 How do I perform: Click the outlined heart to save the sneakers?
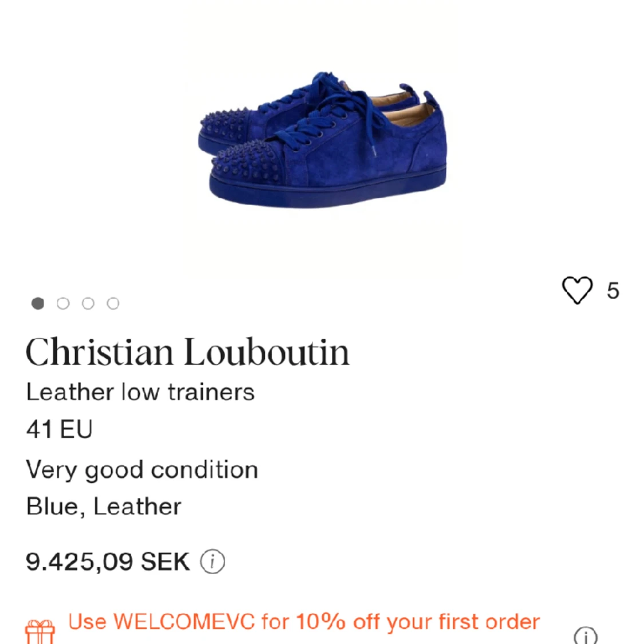coord(578,290)
